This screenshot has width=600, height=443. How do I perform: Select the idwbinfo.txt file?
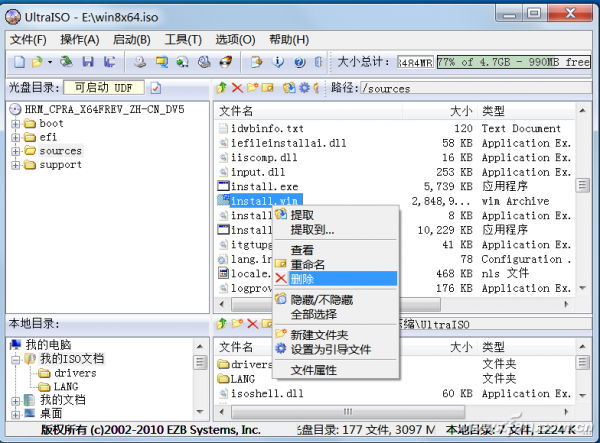tap(267, 128)
